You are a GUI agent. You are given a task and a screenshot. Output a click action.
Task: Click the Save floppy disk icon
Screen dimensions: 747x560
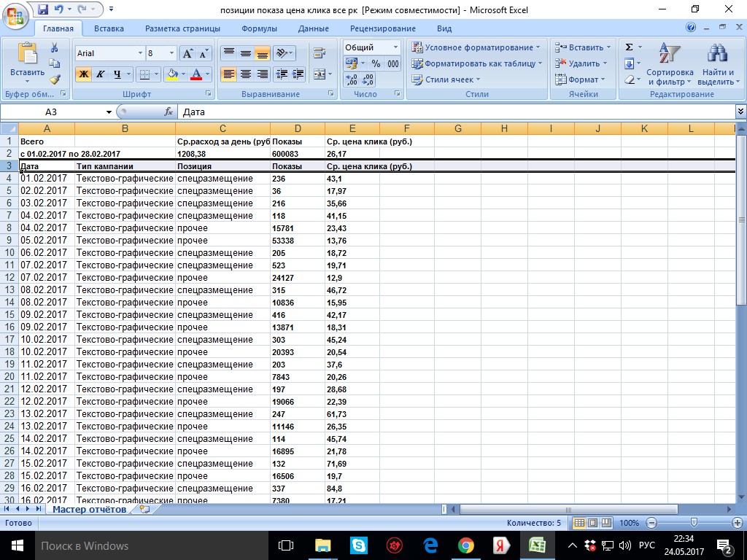tap(42, 9)
